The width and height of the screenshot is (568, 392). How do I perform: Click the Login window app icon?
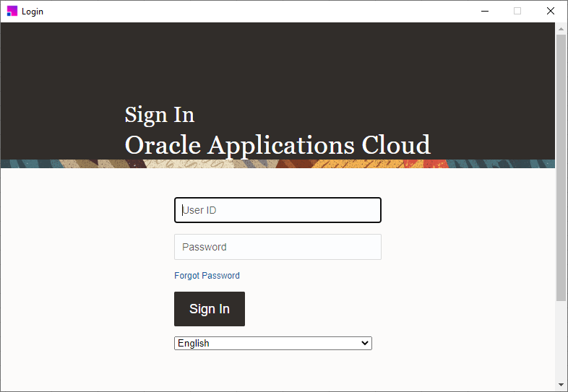pyautogui.click(x=12, y=11)
